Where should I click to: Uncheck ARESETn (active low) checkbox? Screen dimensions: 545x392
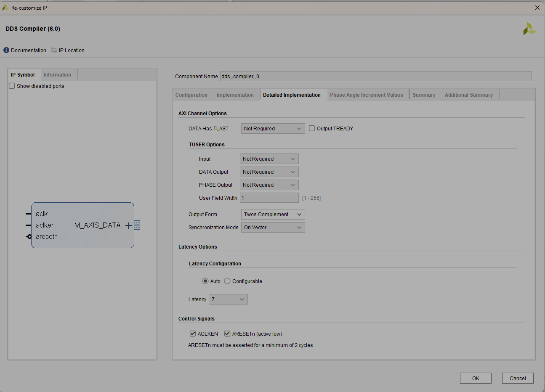(x=227, y=334)
